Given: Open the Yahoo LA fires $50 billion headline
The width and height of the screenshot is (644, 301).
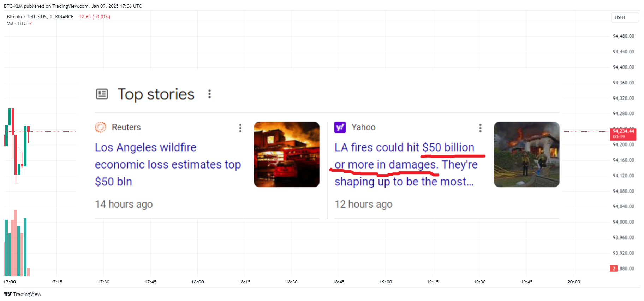Looking at the screenshot, I should point(406,164).
